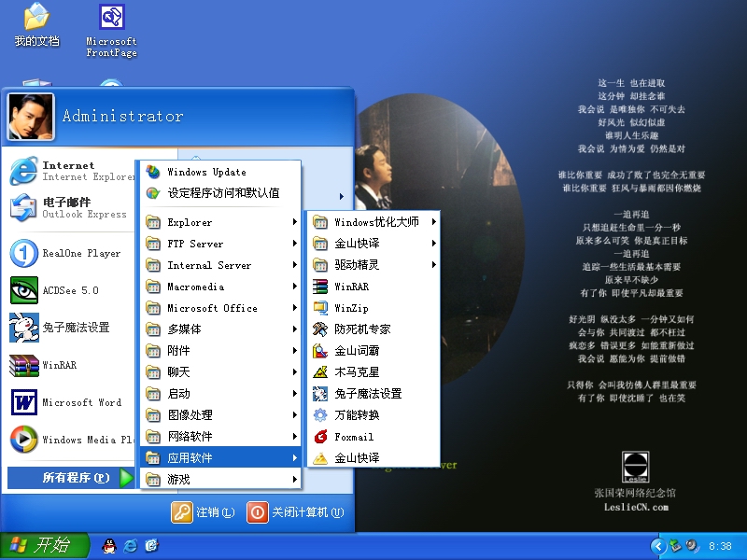Open the WinRAR icon in the 应用软件 submenu
747x560 pixels.
tap(320, 287)
